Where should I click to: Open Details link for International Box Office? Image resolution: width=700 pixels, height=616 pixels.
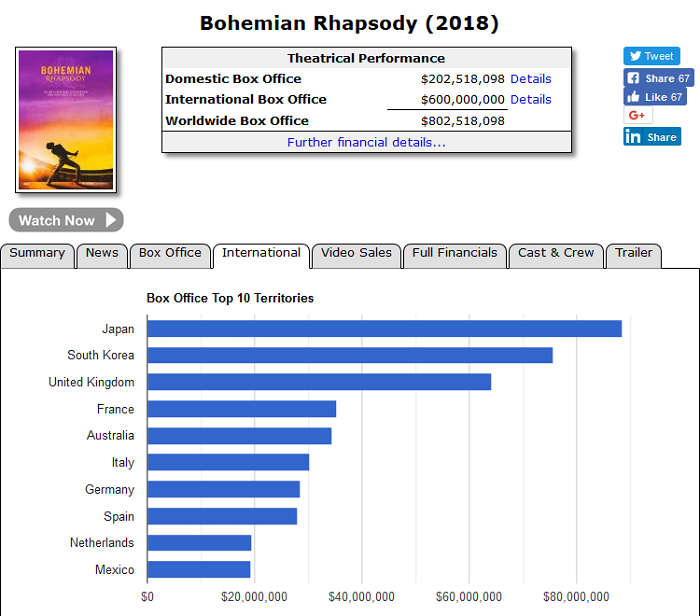click(530, 100)
